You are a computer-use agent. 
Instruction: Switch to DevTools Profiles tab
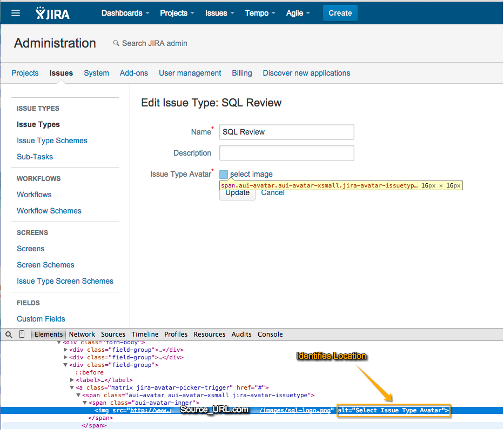(176, 334)
